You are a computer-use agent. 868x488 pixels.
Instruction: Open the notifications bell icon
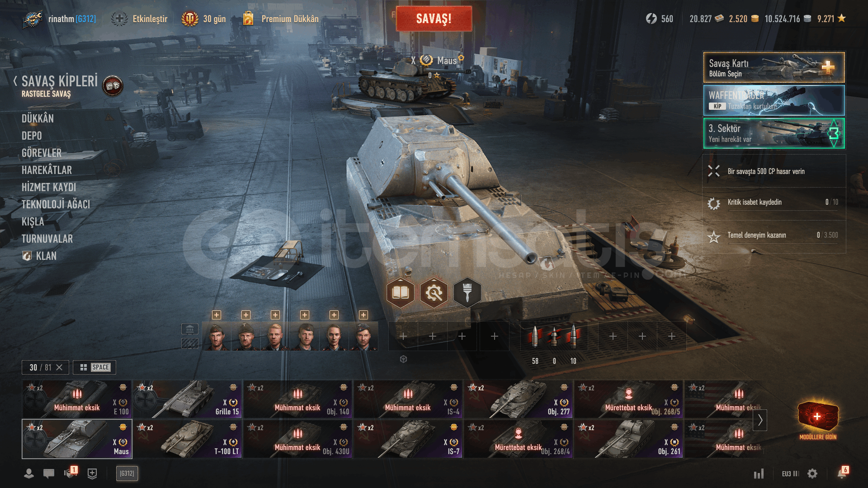click(x=842, y=473)
